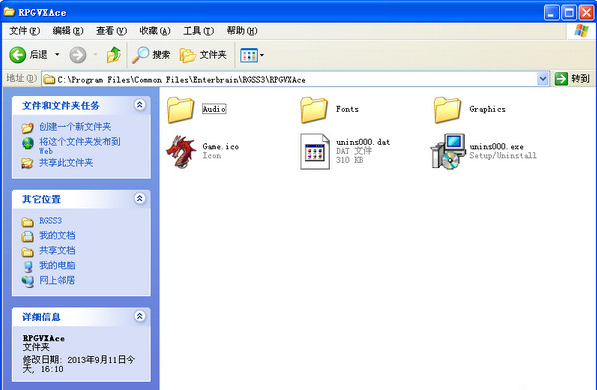Close the RPGVXAce window
597x390 pixels.
click(587, 13)
